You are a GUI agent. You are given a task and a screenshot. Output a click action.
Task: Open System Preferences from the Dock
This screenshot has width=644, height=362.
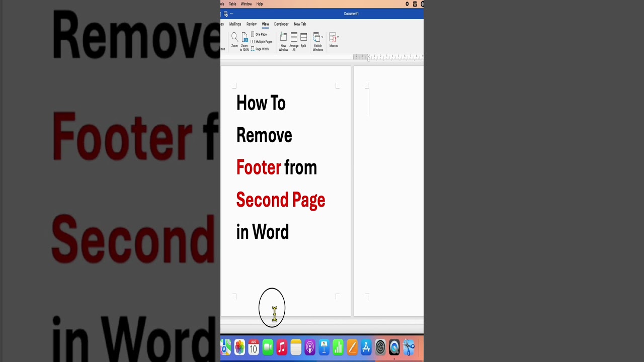(380, 347)
